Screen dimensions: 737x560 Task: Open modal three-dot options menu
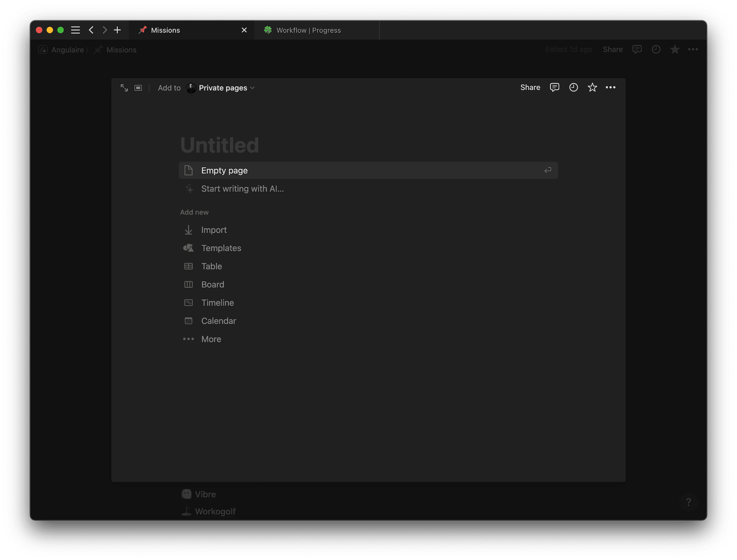point(610,87)
